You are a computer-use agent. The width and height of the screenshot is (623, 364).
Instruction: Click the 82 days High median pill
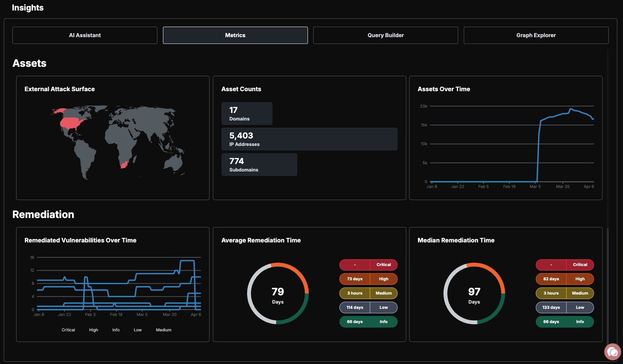pyautogui.click(x=565, y=279)
